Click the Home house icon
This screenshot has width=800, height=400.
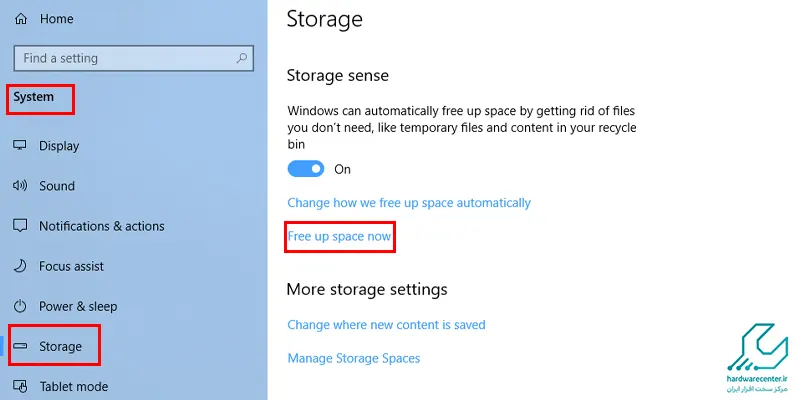[x=20, y=19]
